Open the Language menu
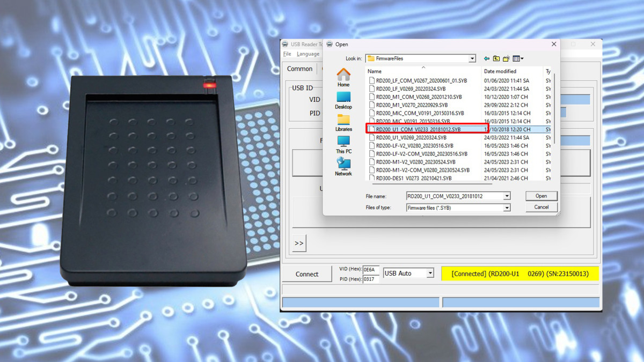The width and height of the screenshot is (644, 362). click(x=308, y=54)
